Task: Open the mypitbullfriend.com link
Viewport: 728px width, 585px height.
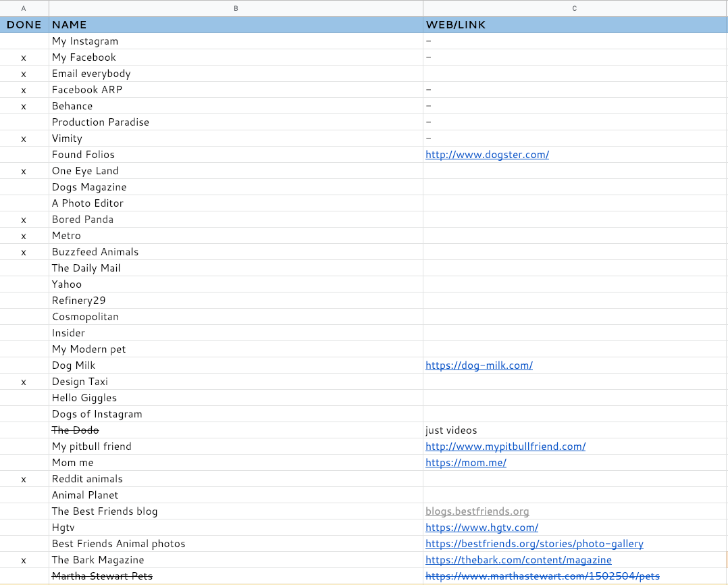Action: tap(505, 447)
